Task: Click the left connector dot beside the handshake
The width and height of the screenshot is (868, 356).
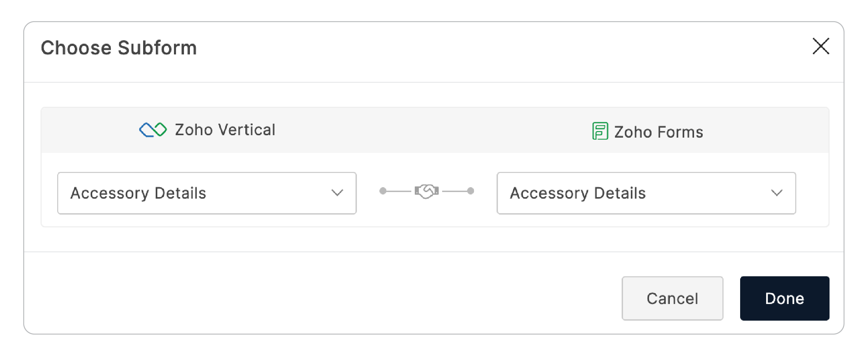Action: 383,191
